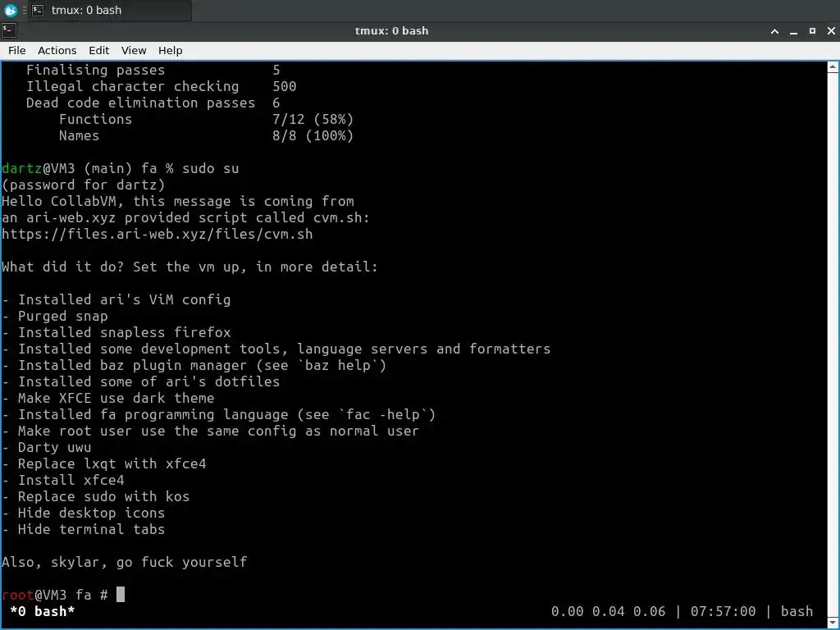
Task: Click 'Illegal character checking' value 500
Action: [284, 86]
